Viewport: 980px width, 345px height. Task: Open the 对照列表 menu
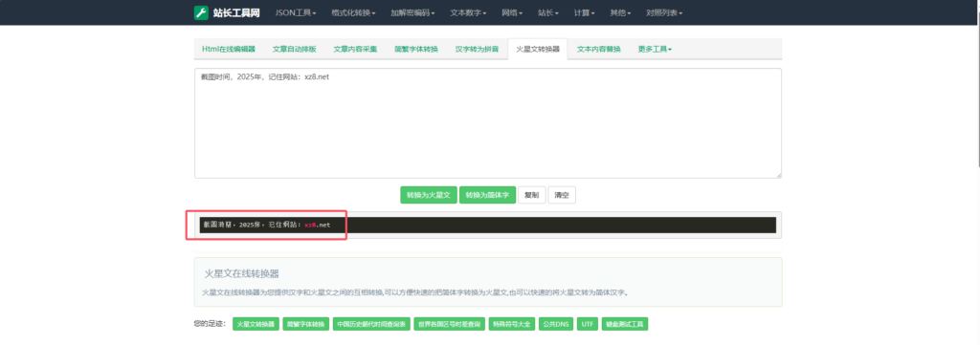(664, 12)
